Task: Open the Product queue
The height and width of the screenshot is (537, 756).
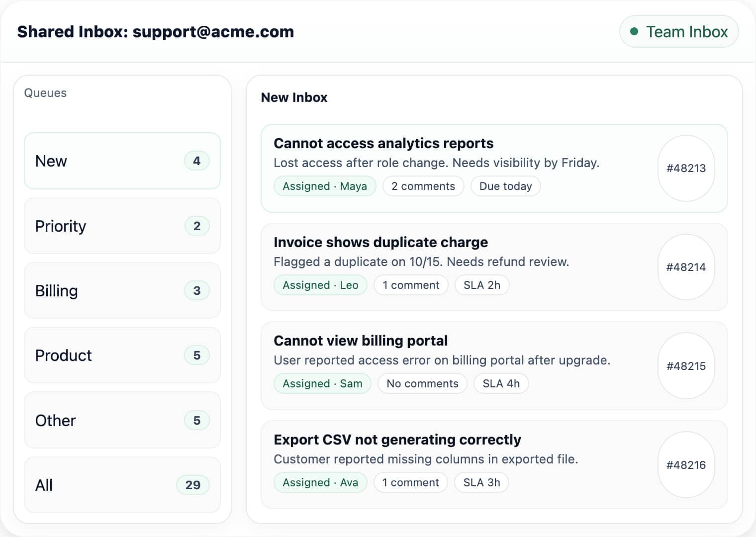Action: click(122, 355)
